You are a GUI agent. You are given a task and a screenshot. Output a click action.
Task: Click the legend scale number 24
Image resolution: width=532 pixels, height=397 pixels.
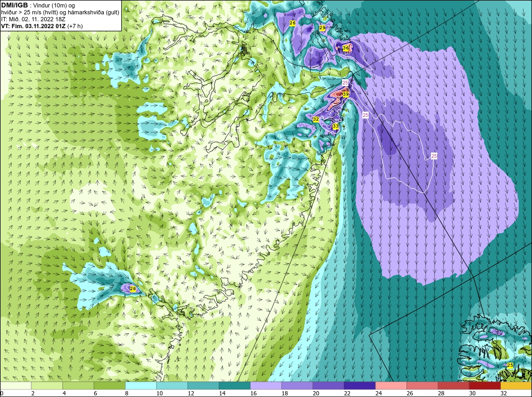pos(378,393)
